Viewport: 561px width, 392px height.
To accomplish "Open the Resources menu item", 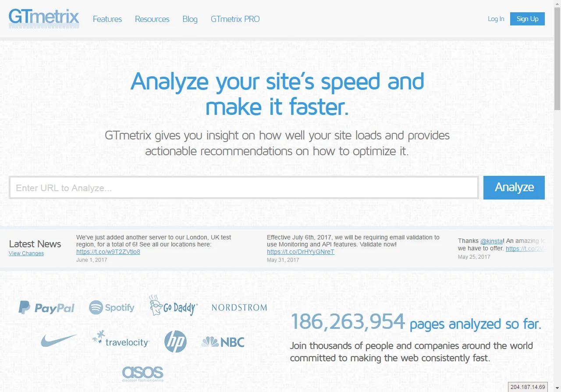I will pyautogui.click(x=152, y=19).
